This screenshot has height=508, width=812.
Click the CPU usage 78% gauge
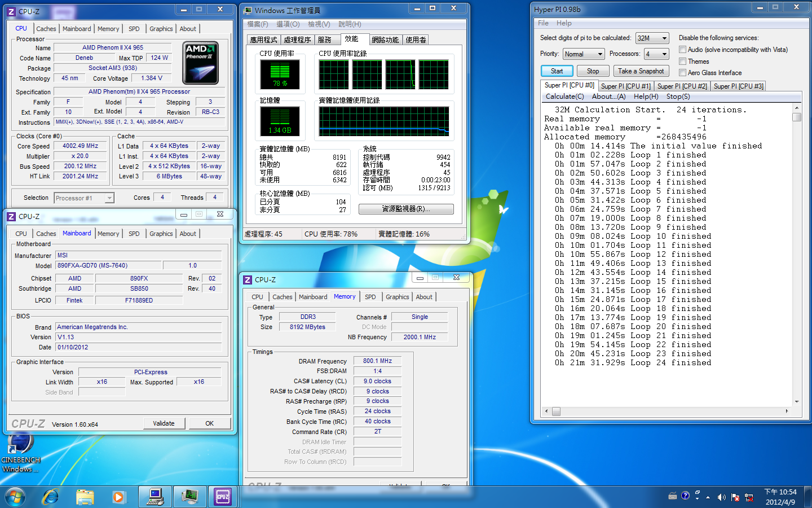(x=280, y=75)
